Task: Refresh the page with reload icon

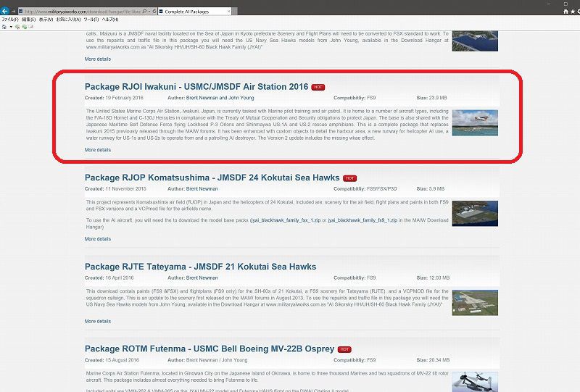Action: [154, 12]
